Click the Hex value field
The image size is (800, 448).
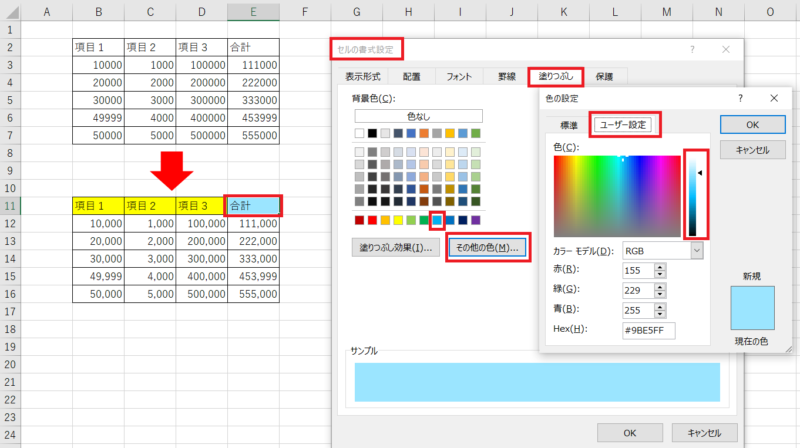(x=648, y=330)
